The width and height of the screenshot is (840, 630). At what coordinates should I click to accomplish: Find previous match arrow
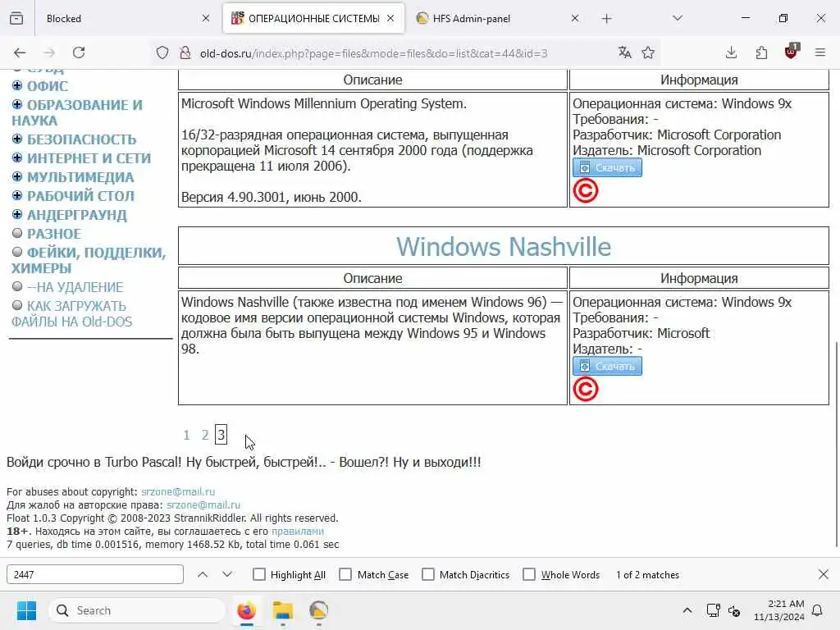coord(203,574)
